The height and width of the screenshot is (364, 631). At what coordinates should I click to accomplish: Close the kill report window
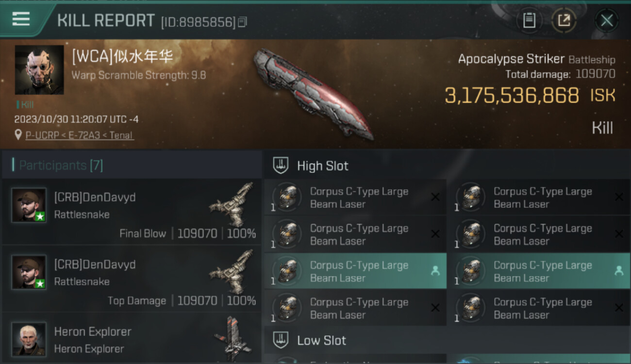[x=607, y=20]
